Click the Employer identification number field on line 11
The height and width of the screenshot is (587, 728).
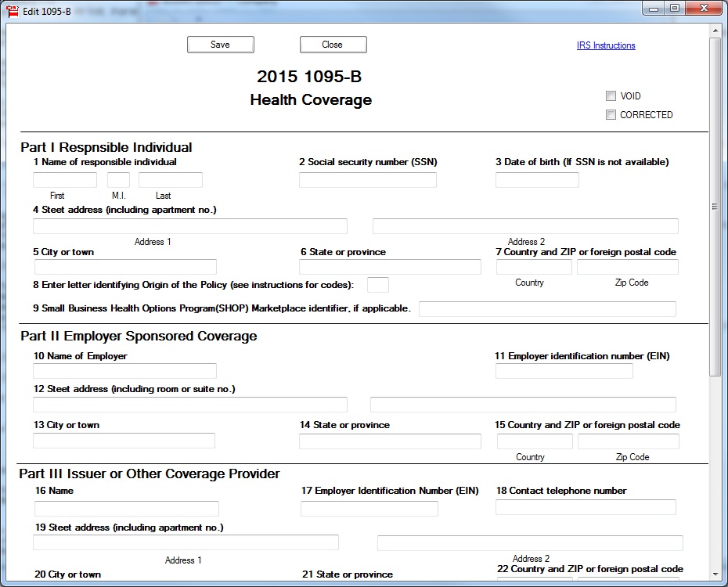point(563,370)
